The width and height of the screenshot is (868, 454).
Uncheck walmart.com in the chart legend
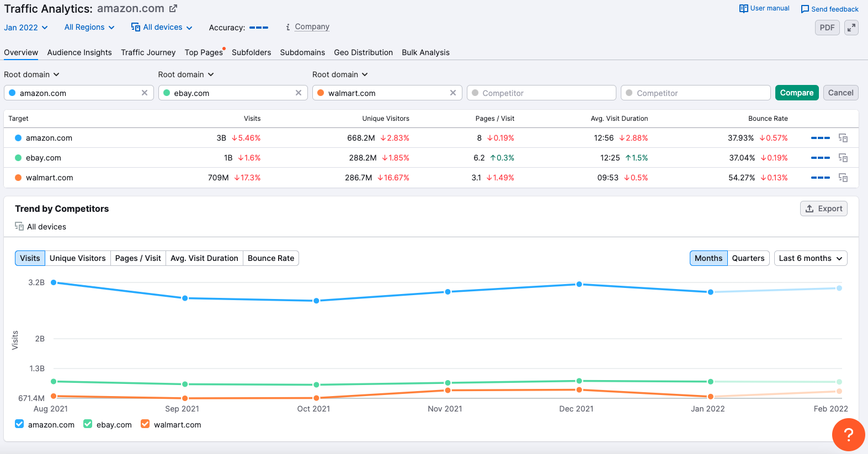(145, 424)
